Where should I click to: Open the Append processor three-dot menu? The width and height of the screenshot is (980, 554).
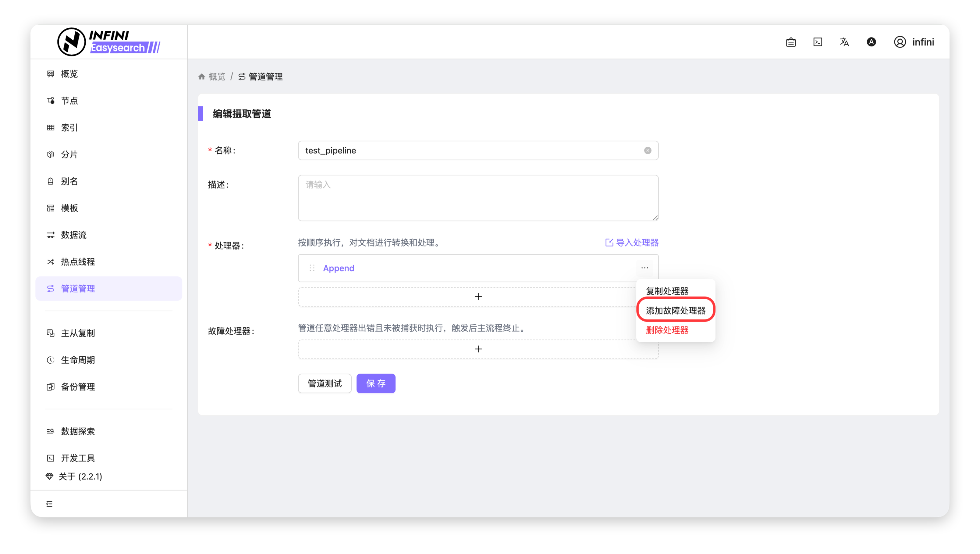tap(644, 268)
